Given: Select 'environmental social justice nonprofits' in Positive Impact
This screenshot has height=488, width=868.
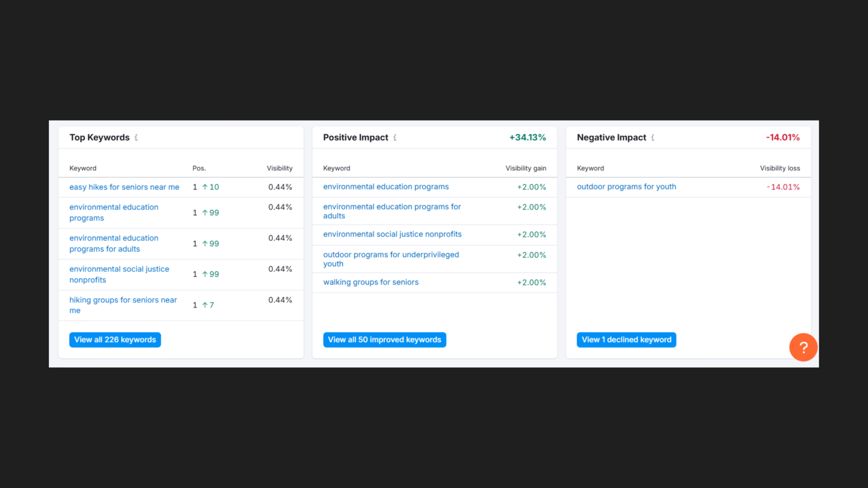Looking at the screenshot, I should click(x=392, y=235).
